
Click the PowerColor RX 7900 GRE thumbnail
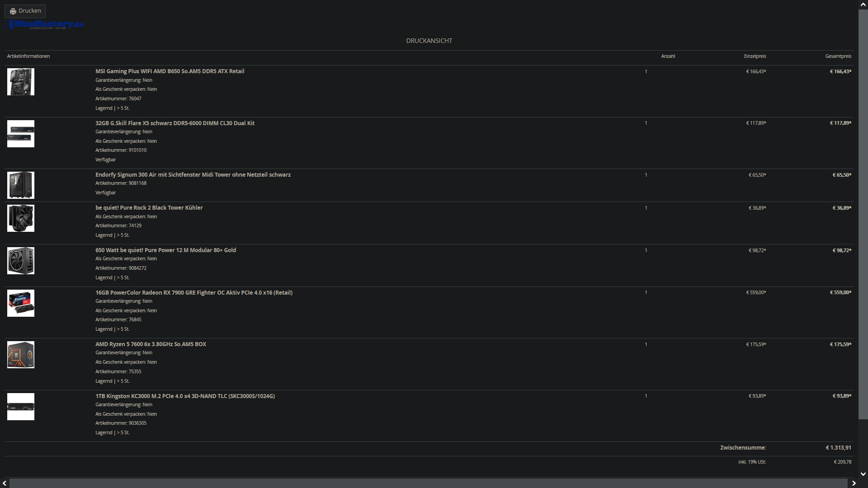pos(21,303)
